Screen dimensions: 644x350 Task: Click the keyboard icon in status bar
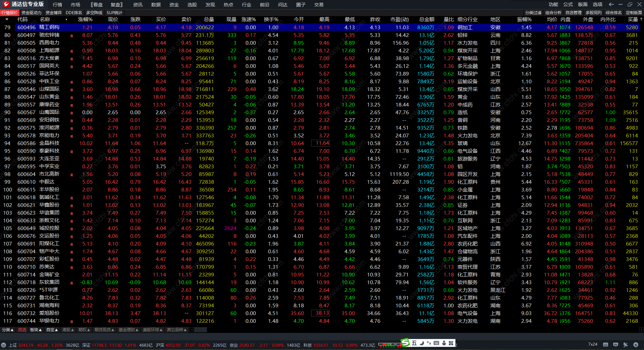[605, 345]
